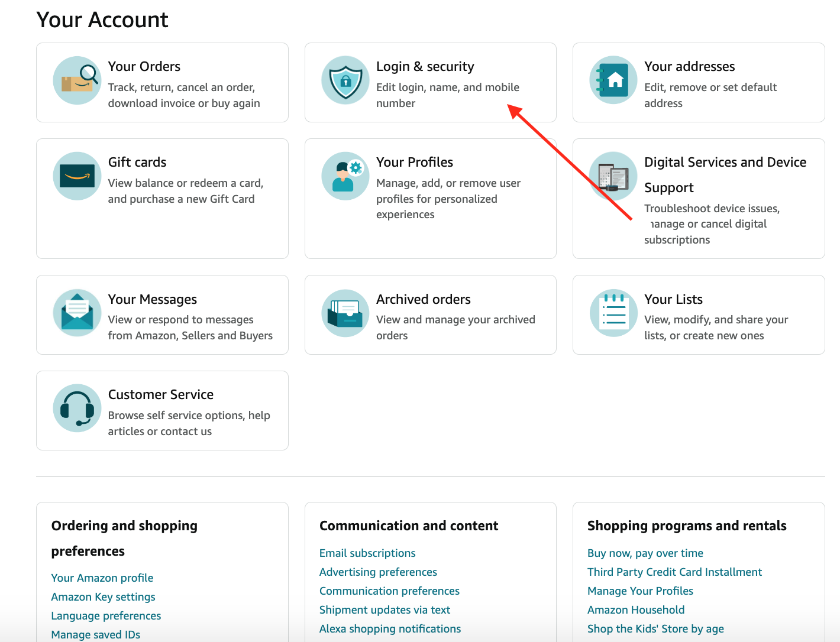Select Manage saved IDs link
Screen dimensions: 840x642
click(96, 635)
